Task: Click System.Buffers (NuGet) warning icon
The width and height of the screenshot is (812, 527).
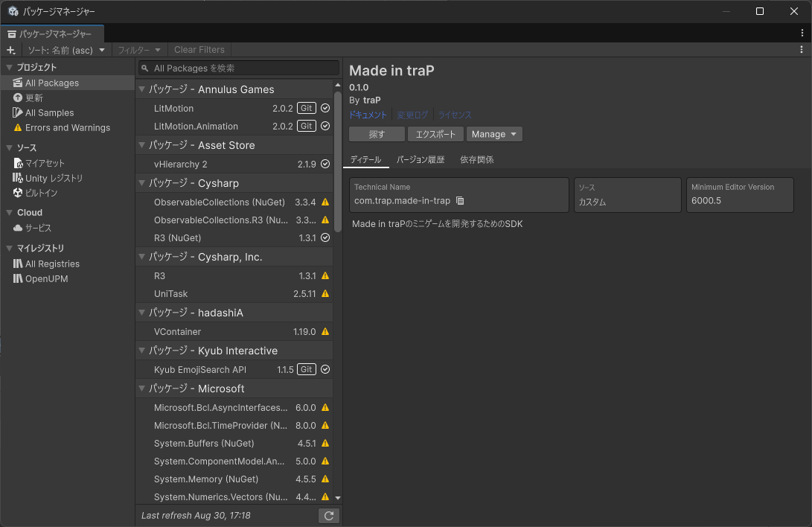Action: [x=325, y=444]
